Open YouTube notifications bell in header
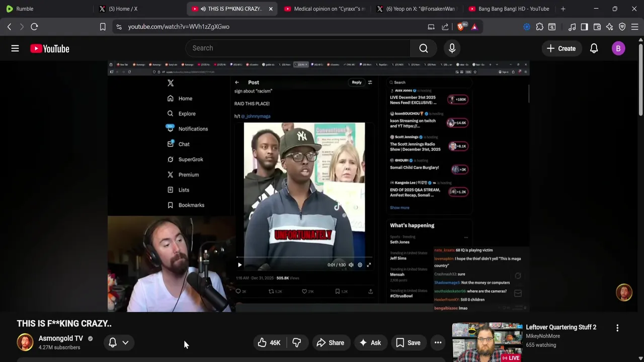This screenshot has width=644, height=362. (x=594, y=48)
